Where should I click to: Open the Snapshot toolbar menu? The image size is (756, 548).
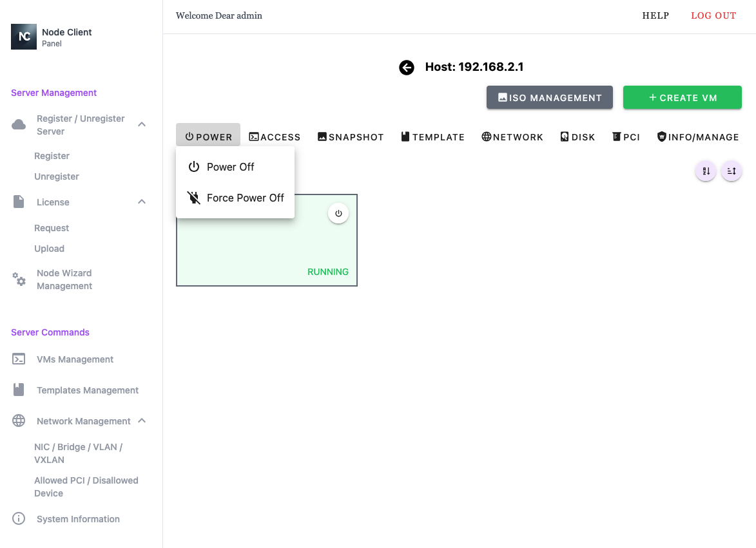pyautogui.click(x=351, y=137)
